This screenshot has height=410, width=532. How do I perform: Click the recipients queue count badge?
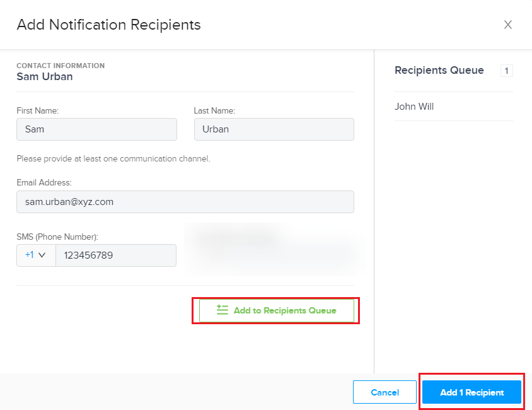pyautogui.click(x=506, y=71)
